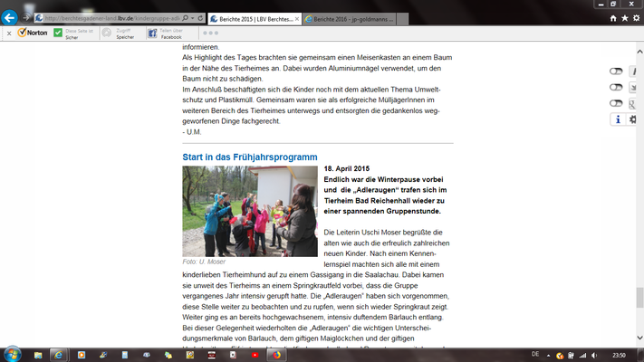Click Teilen über Facebook icon
The image size is (644, 362).
click(x=152, y=33)
